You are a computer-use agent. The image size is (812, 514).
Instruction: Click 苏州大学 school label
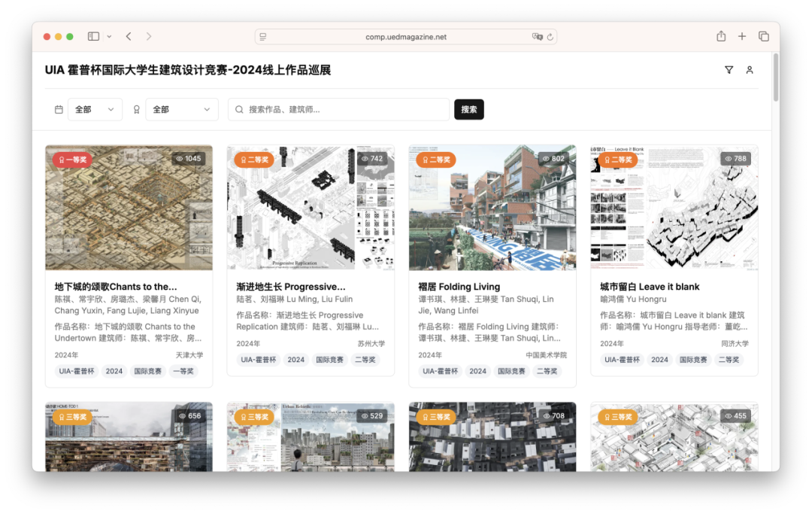point(371,343)
